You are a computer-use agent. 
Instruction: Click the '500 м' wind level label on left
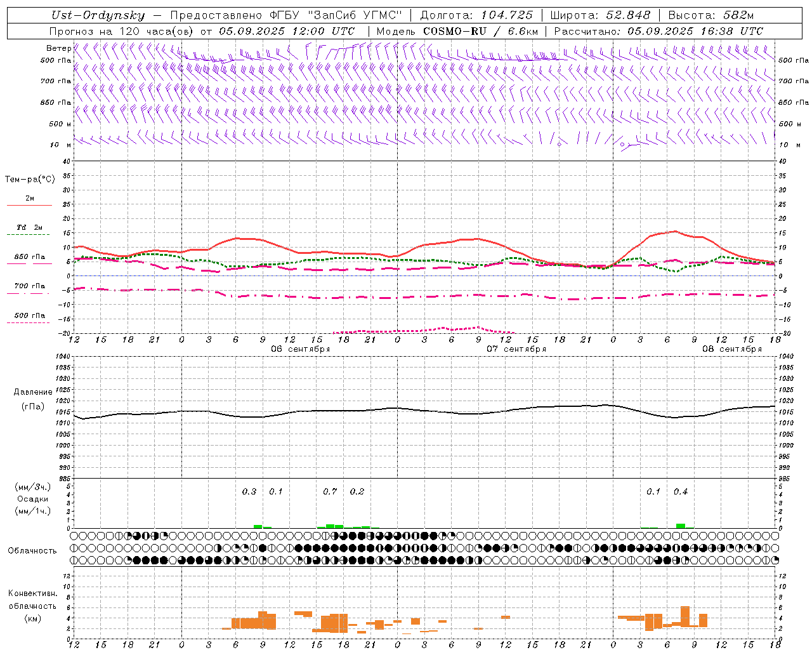[x=60, y=124]
